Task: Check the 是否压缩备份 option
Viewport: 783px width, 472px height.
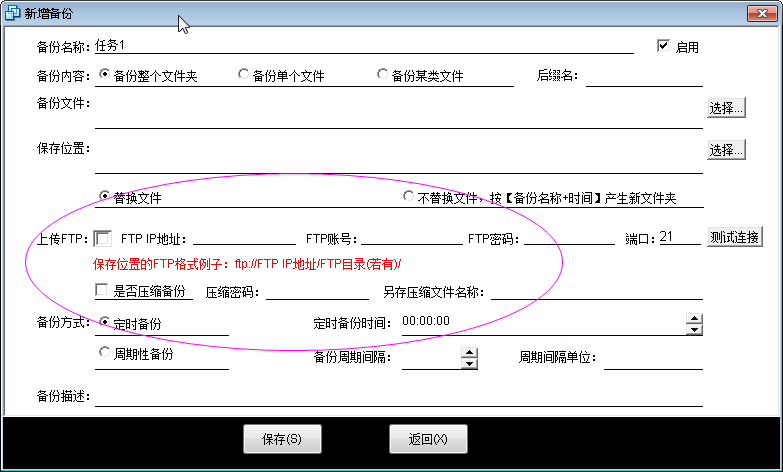Action: [x=102, y=291]
